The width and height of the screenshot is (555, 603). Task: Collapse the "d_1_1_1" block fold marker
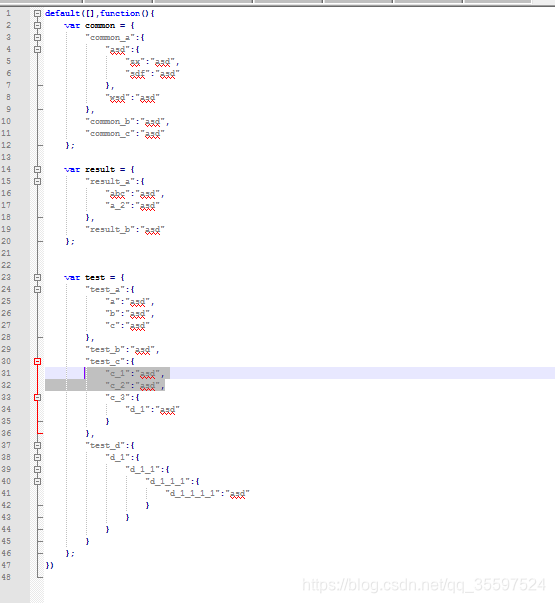37,481
